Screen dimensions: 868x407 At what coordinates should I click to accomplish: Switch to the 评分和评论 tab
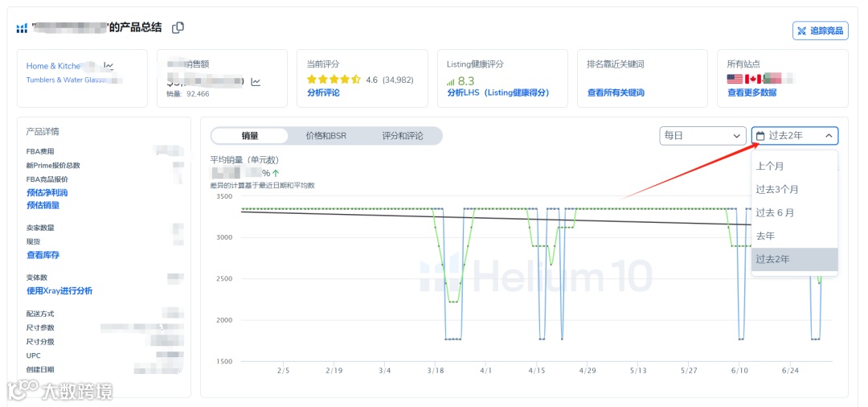(x=402, y=136)
